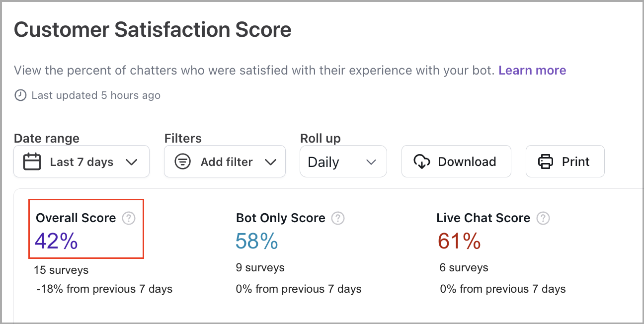Click the -18% from previous 7 days text
Screen dimensions: 644x324
pyautogui.click(x=104, y=289)
